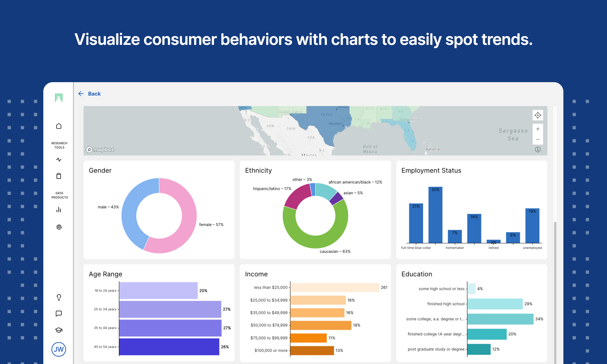The height and width of the screenshot is (364, 607).
Task: Click the lightbulb ideas icon
Action: [x=59, y=297]
